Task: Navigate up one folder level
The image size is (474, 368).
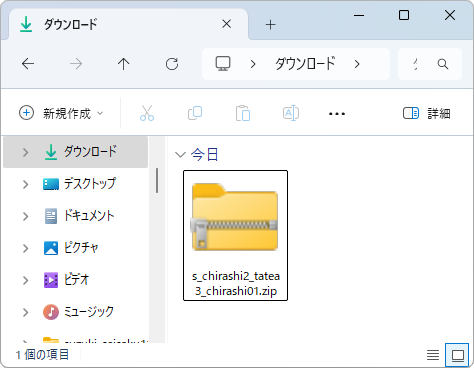Action: pos(123,64)
